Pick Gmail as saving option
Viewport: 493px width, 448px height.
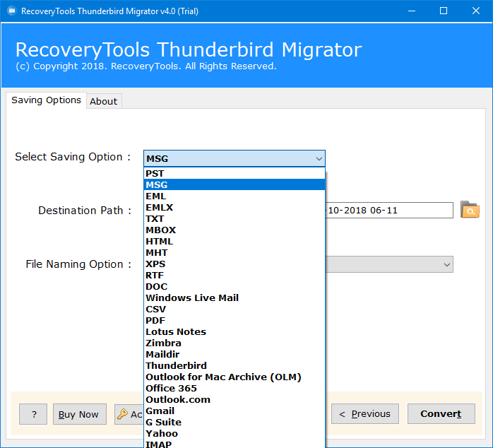234,411
